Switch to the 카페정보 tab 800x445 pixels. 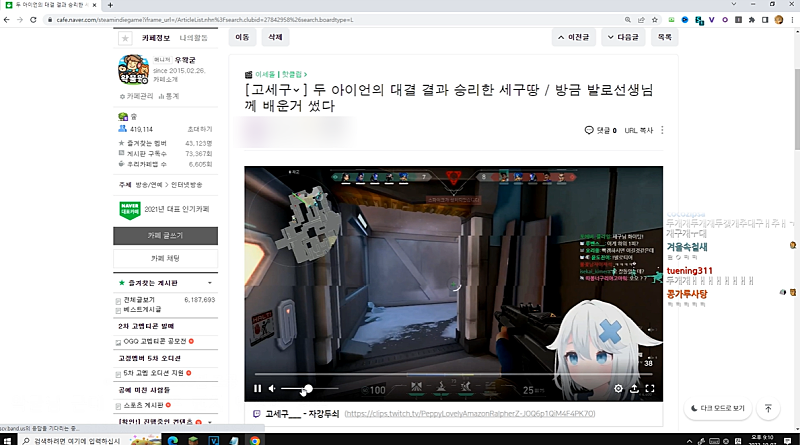click(x=156, y=38)
